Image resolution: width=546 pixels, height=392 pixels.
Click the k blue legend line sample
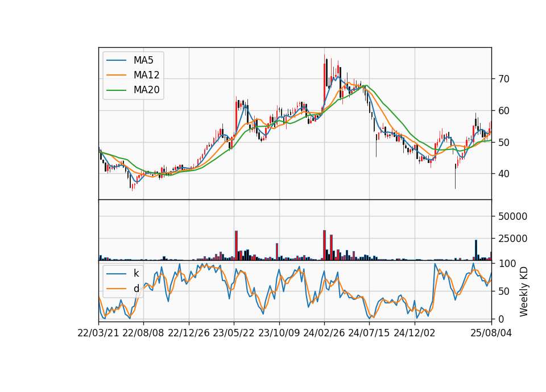(x=116, y=273)
